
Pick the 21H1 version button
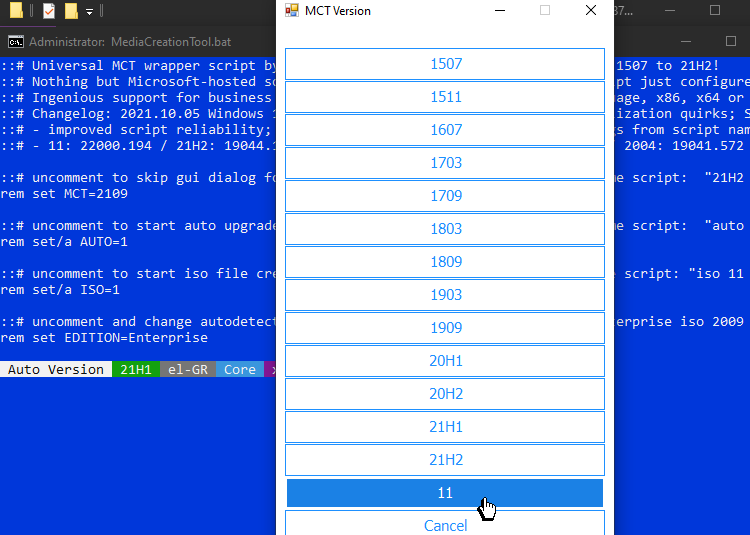click(445, 427)
